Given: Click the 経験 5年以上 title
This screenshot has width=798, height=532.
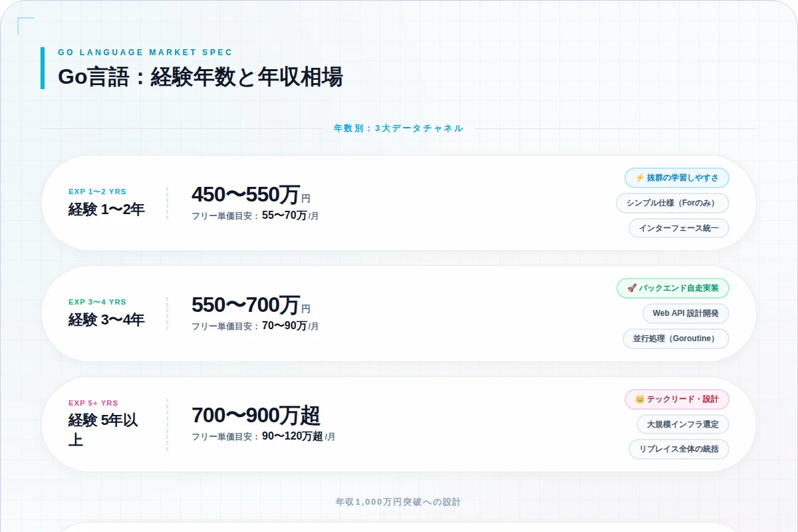Looking at the screenshot, I should pos(103,430).
